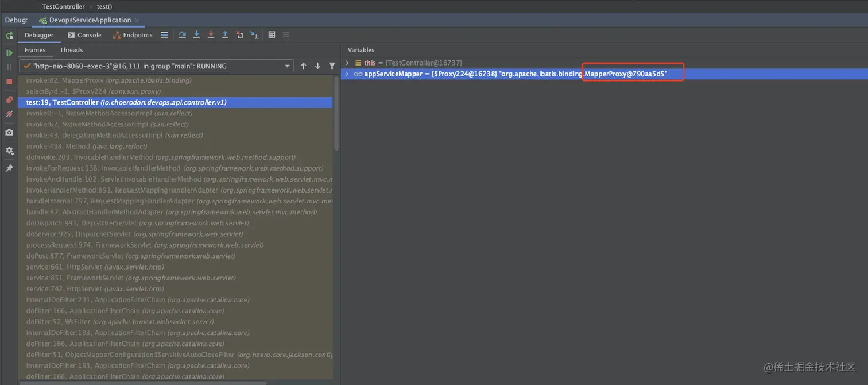Select the appServiceMapper variable row
Viewport: 868px width, 385px height.
(x=604, y=74)
